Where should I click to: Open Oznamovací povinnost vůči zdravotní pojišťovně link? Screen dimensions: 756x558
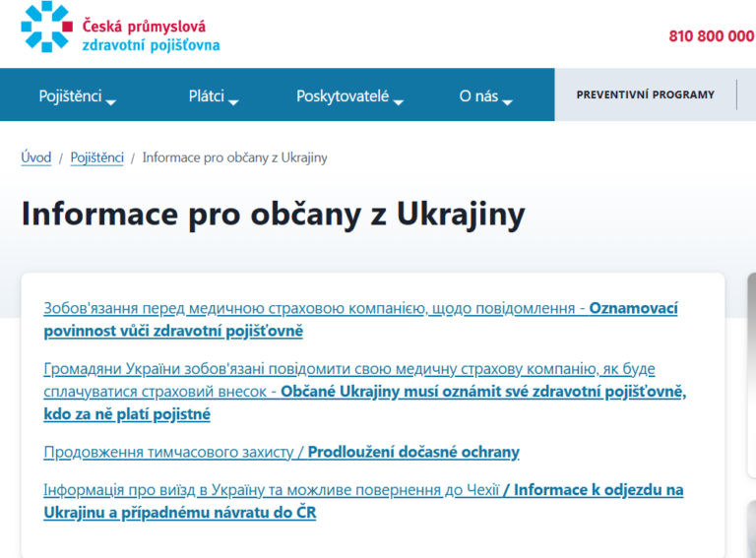point(360,319)
